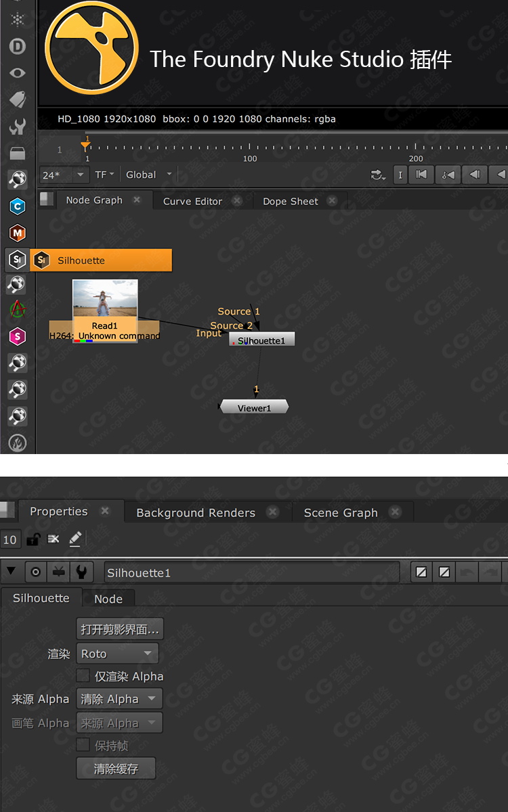Open the MetaData tag icon menu
508x812 pixels.
coord(18,99)
